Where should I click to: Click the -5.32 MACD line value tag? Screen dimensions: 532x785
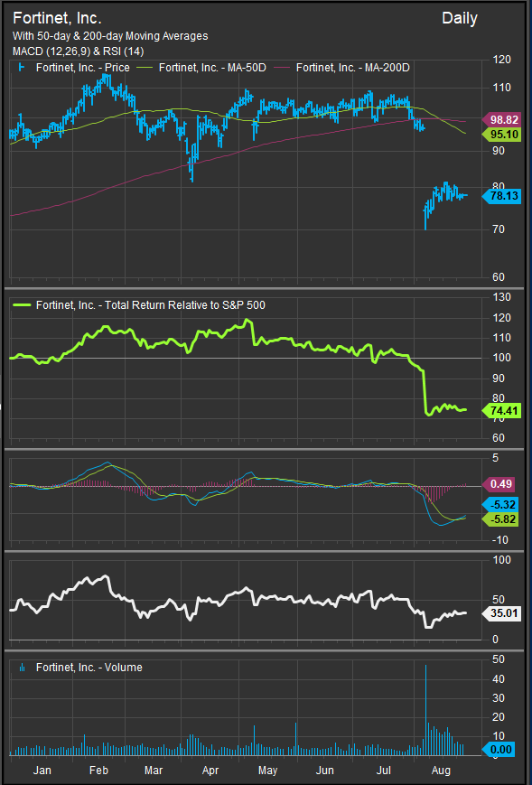501,505
